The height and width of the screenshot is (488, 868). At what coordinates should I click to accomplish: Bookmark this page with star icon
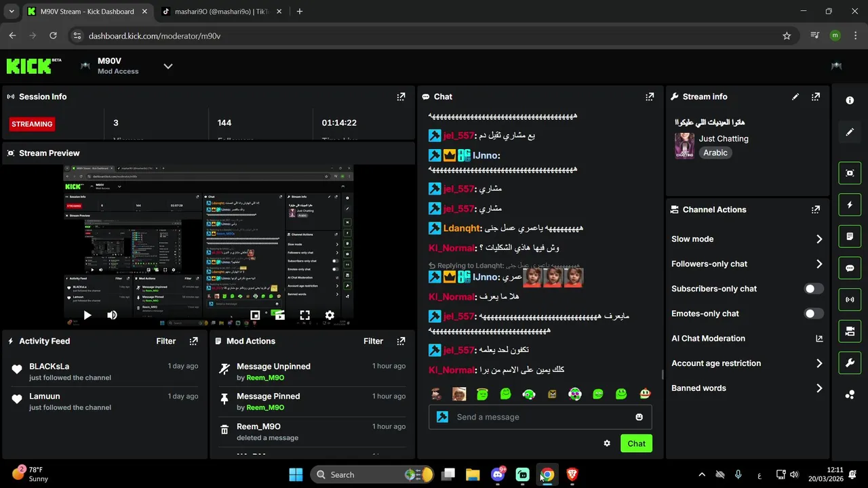coord(787,36)
